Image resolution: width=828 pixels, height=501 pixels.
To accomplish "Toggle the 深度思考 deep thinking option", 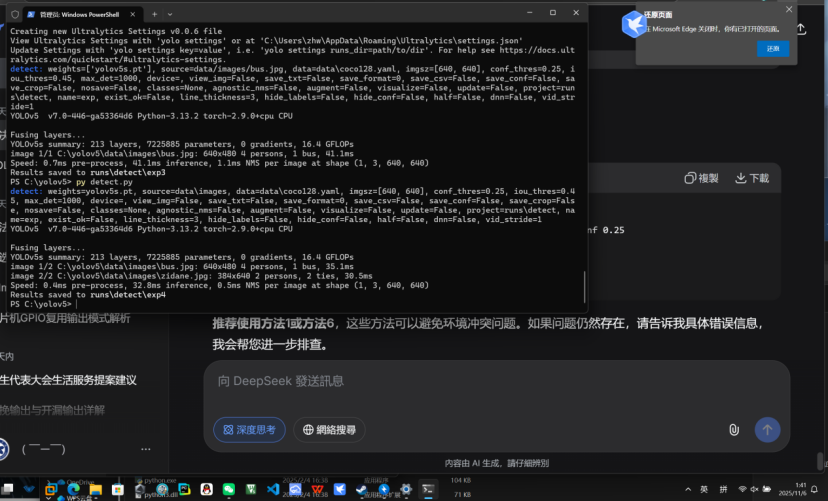I will coord(249,430).
